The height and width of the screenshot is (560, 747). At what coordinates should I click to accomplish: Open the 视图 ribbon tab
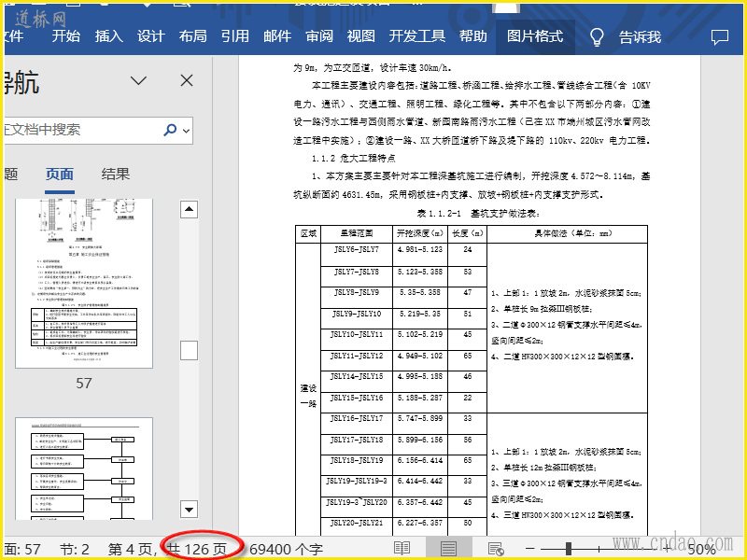361,36
